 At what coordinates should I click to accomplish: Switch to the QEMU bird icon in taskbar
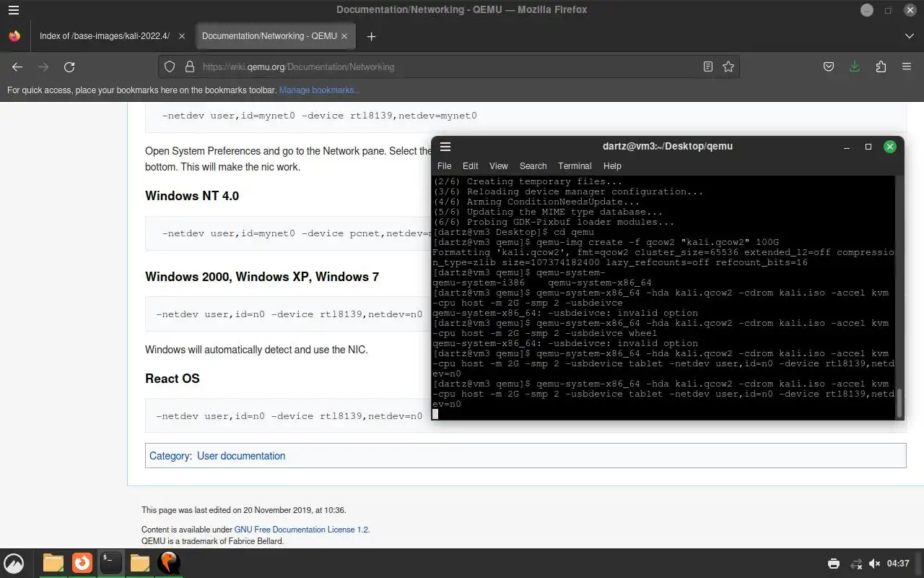pos(169,563)
